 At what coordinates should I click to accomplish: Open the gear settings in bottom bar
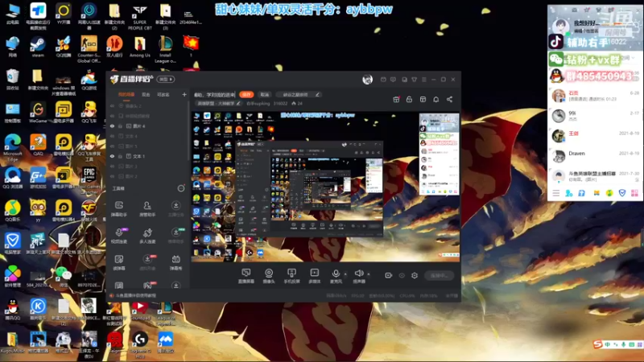pyautogui.click(x=415, y=275)
